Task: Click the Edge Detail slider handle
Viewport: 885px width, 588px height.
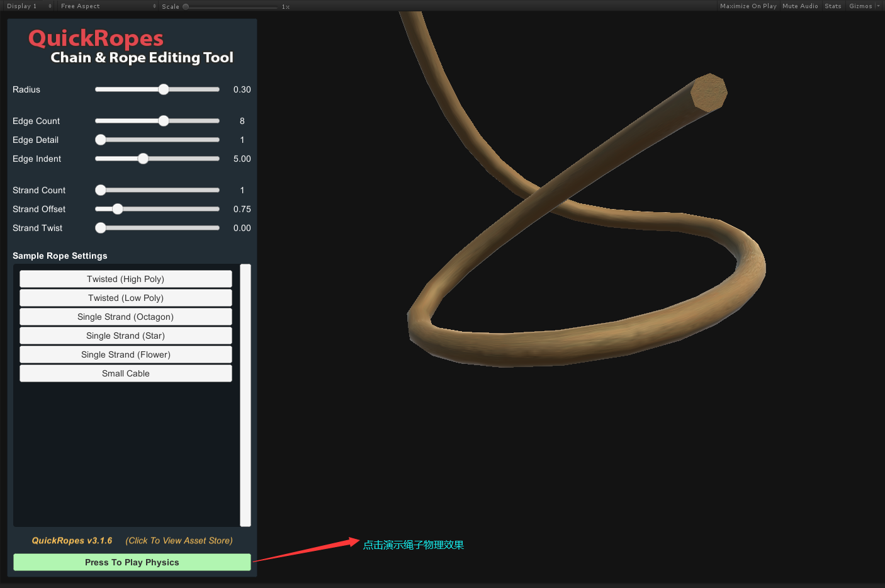Action: 101,140
